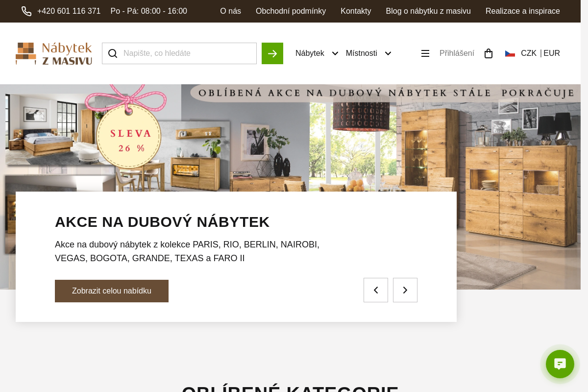588x392 pixels.
Task: Open the Přihlášení login link
Action: pyautogui.click(x=457, y=53)
